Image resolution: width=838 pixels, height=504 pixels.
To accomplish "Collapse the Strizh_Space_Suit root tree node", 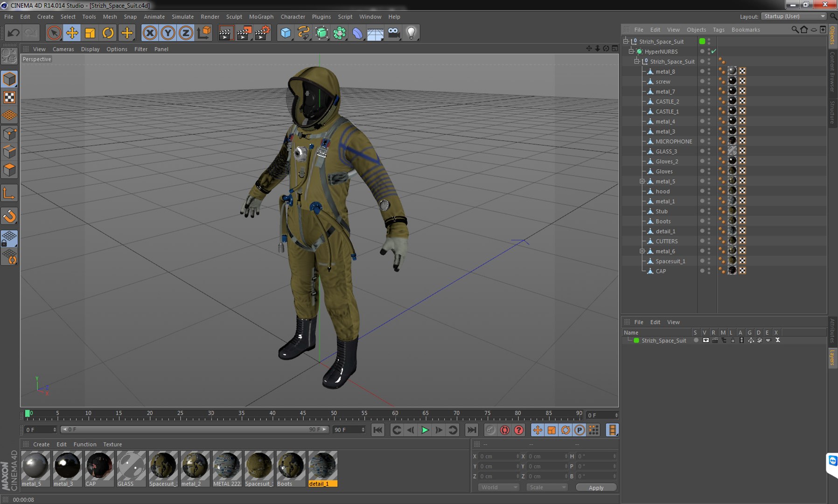I will pyautogui.click(x=626, y=41).
